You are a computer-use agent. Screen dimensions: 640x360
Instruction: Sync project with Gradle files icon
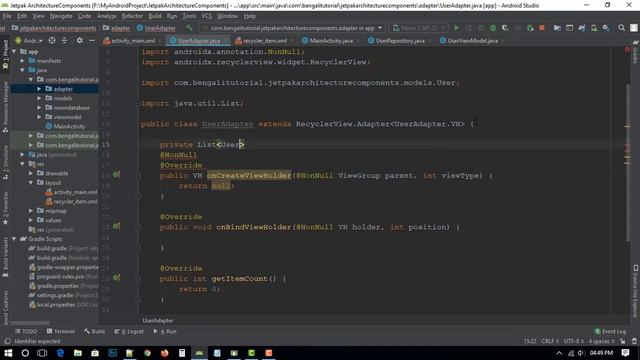pos(582,28)
